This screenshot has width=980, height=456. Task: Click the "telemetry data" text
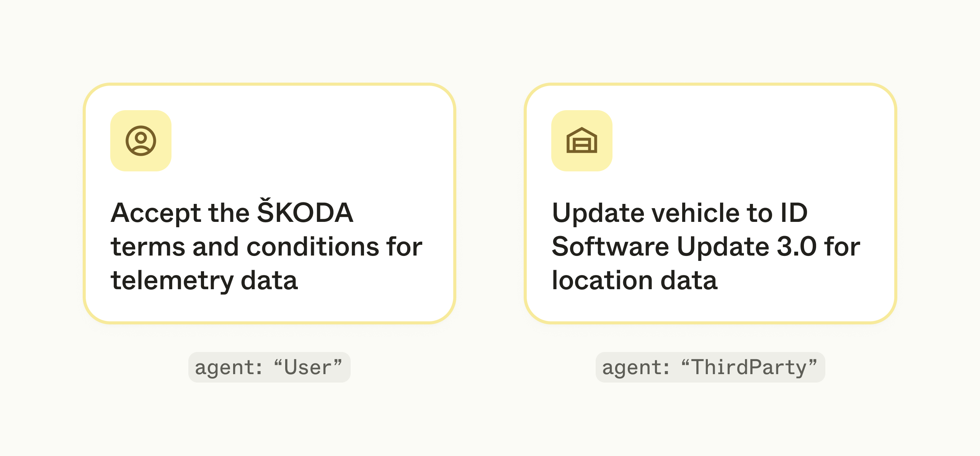point(204,280)
